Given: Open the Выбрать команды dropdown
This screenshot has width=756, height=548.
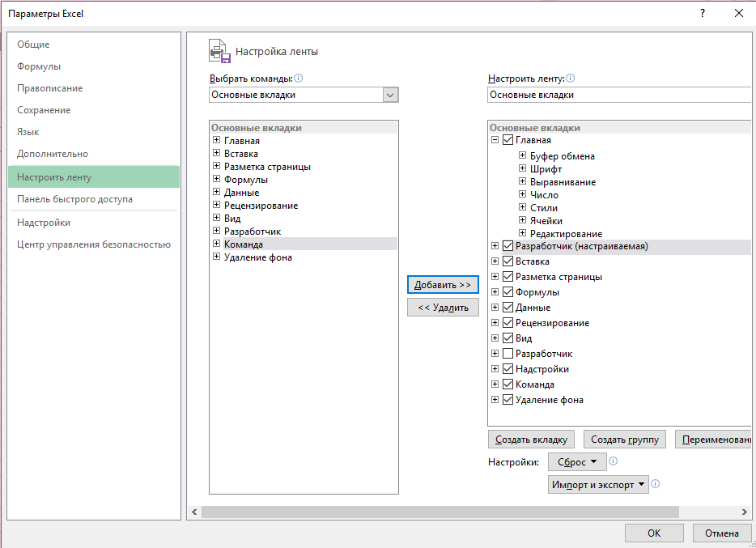Looking at the screenshot, I should (390, 95).
